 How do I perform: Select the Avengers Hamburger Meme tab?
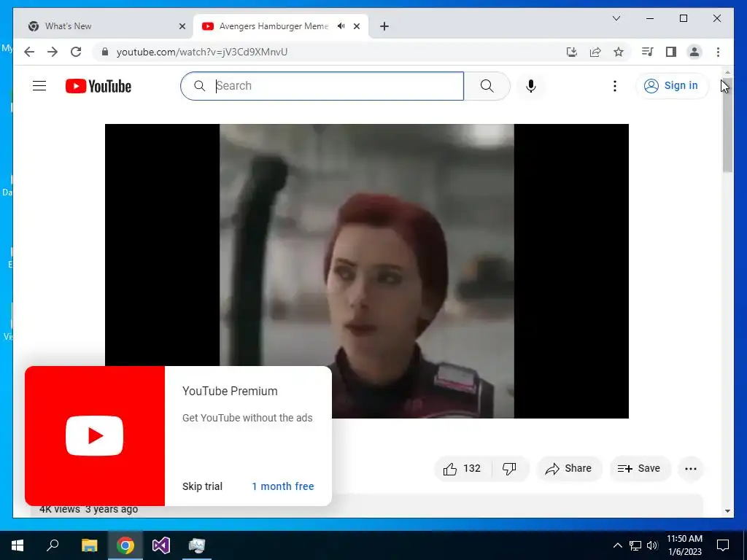(x=274, y=26)
